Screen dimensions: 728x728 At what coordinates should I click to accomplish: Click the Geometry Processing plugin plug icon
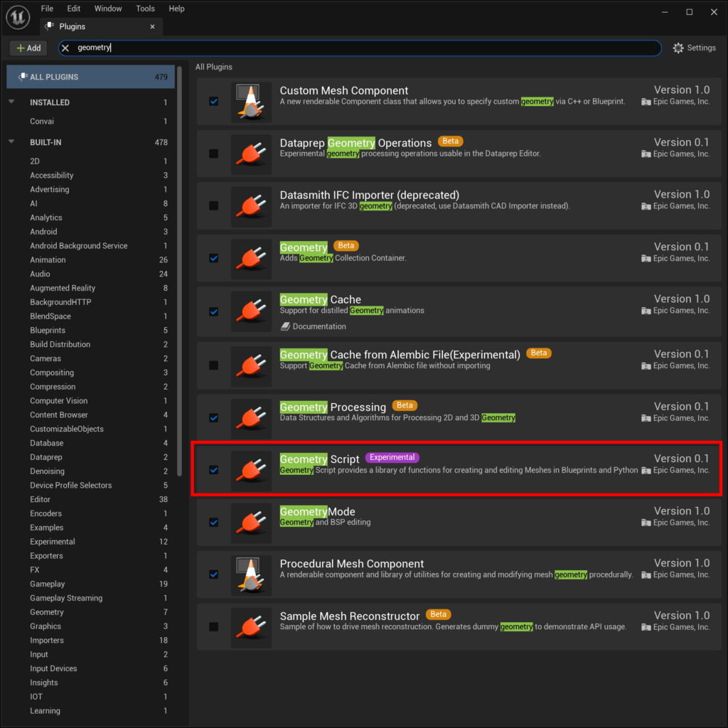pyautogui.click(x=251, y=418)
